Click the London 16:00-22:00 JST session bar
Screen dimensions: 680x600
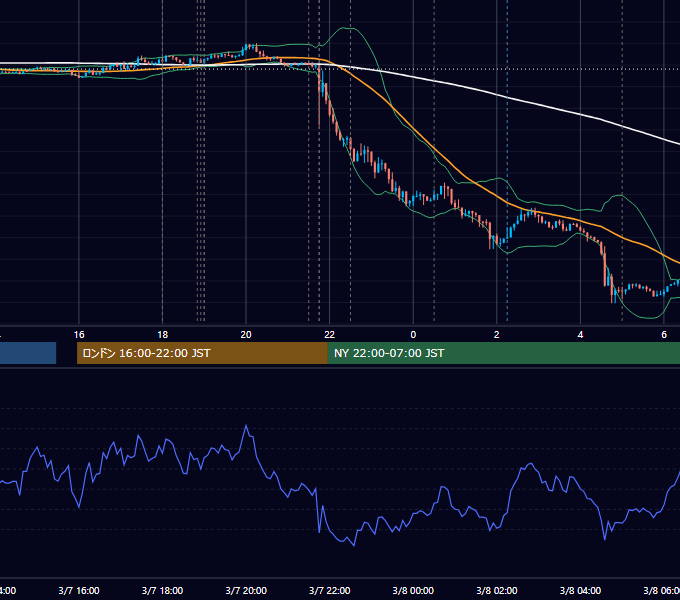pyautogui.click(x=202, y=353)
